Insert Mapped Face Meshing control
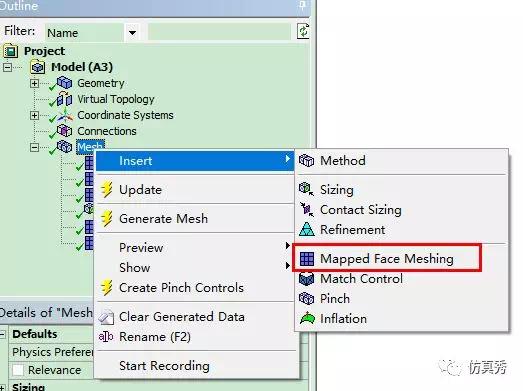 click(387, 259)
